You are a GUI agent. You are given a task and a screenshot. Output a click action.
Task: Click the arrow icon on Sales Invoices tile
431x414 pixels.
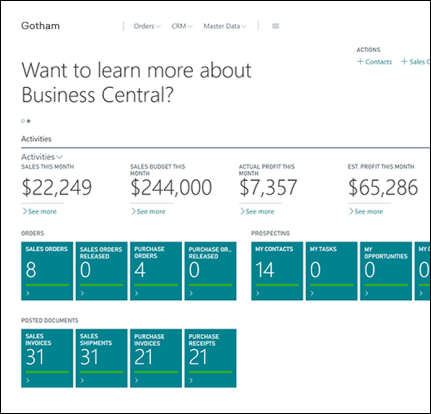[28, 380]
